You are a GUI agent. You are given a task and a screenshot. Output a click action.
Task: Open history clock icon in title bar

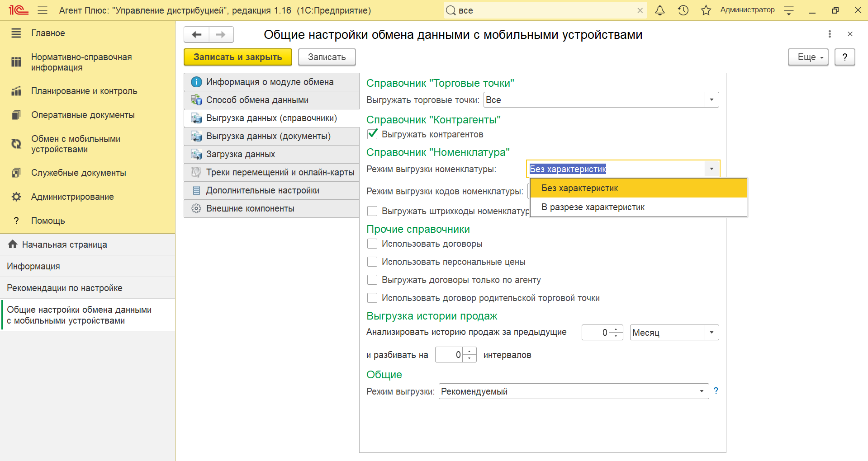tap(683, 10)
